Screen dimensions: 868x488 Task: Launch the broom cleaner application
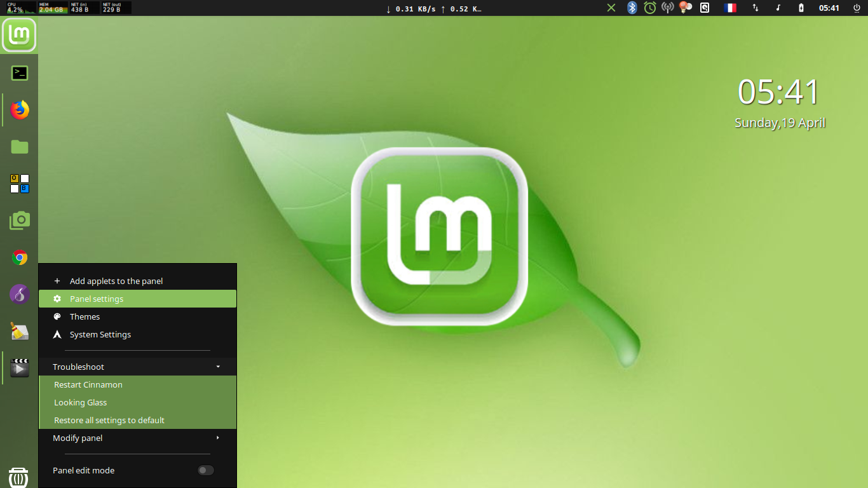(20, 331)
